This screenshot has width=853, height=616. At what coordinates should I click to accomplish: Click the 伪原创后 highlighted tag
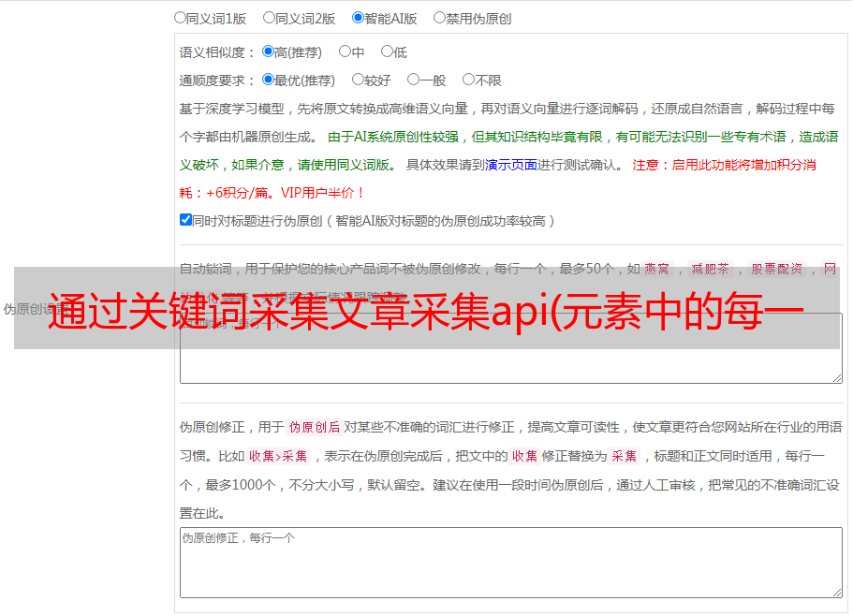click(315, 427)
